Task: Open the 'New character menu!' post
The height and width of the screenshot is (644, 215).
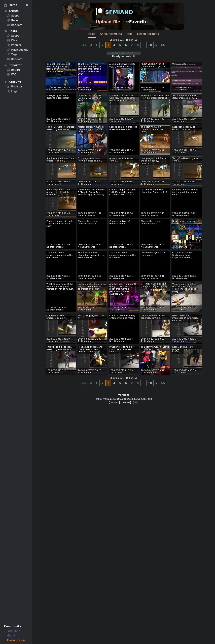Action: point(187,234)
